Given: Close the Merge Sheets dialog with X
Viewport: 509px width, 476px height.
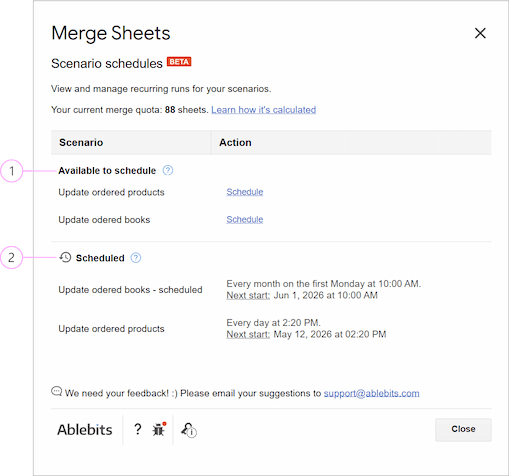Looking at the screenshot, I should click(480, 33).
